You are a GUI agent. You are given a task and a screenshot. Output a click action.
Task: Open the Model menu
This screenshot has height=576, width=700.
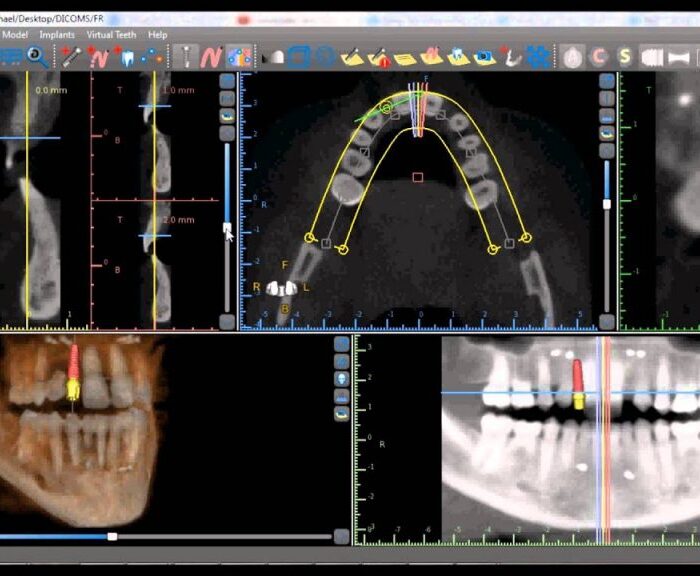click(15, 34)
